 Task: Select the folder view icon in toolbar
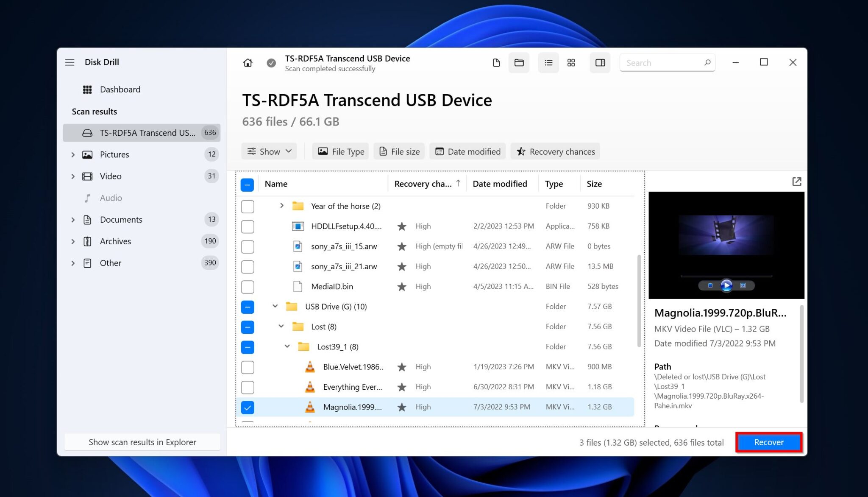(519, 63)
